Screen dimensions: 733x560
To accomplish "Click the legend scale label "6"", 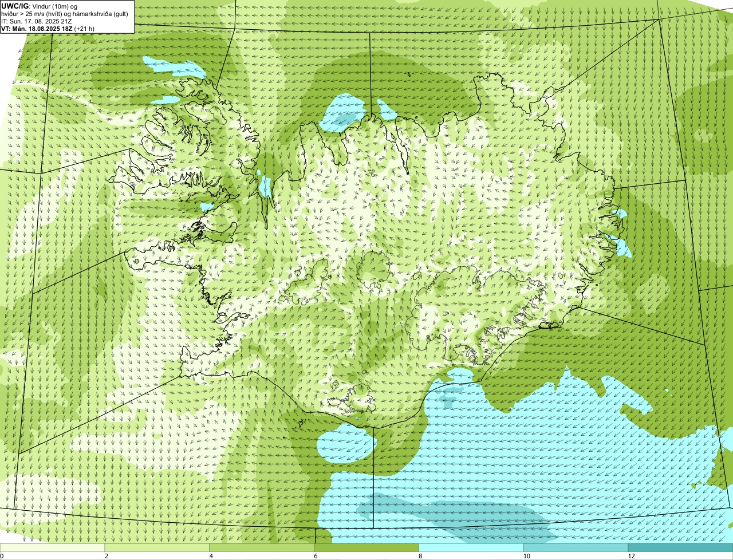I will tap(316, 556).
